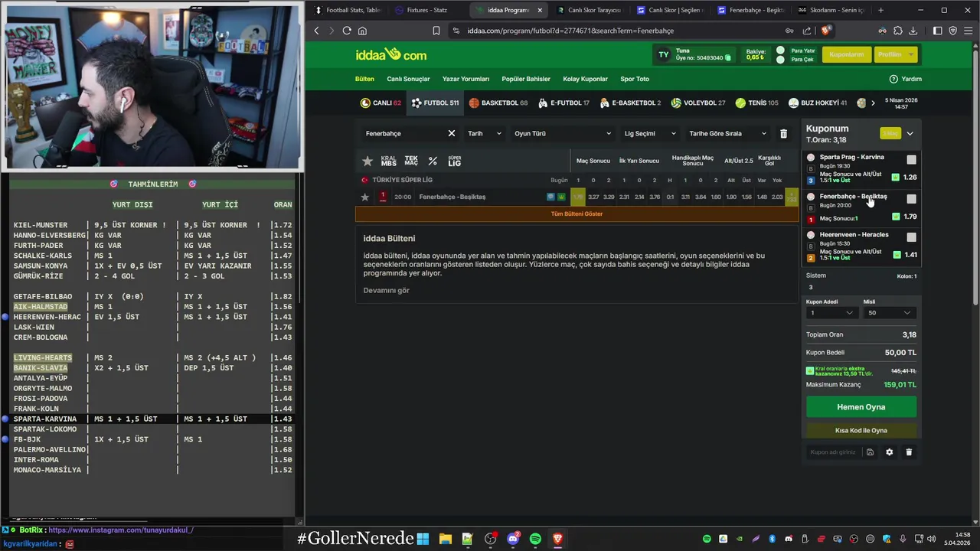The width and height of the screenshot is (980, 551).
Task: Filter by Kral MBS icon
Action: click(389, 161)
